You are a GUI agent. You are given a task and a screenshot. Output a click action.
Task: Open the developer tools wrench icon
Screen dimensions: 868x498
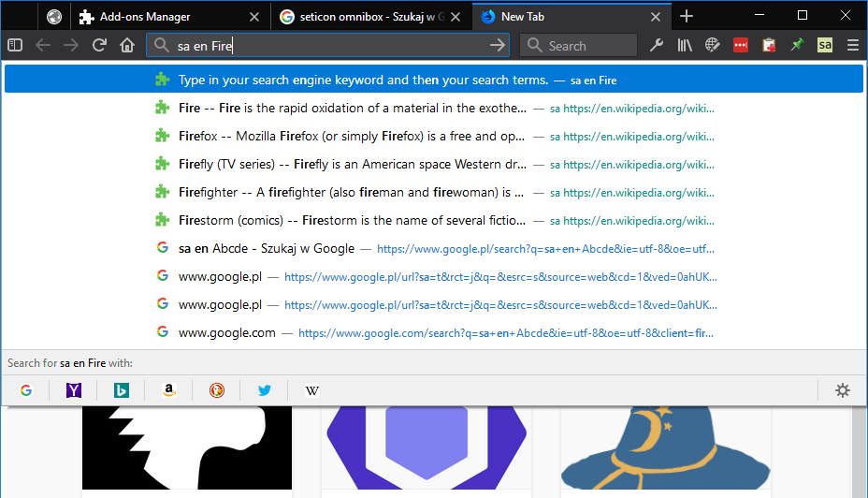[x=657, y=45]
